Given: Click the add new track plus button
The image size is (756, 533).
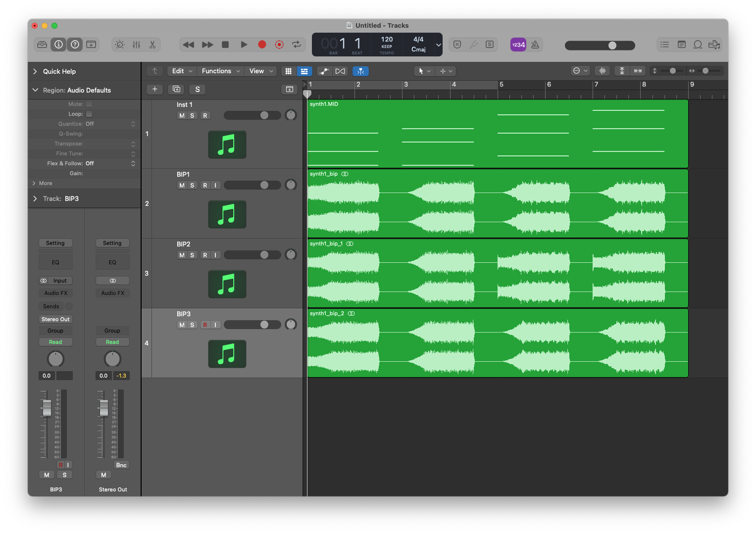Looking at the screenshot, I should (154, 89).
